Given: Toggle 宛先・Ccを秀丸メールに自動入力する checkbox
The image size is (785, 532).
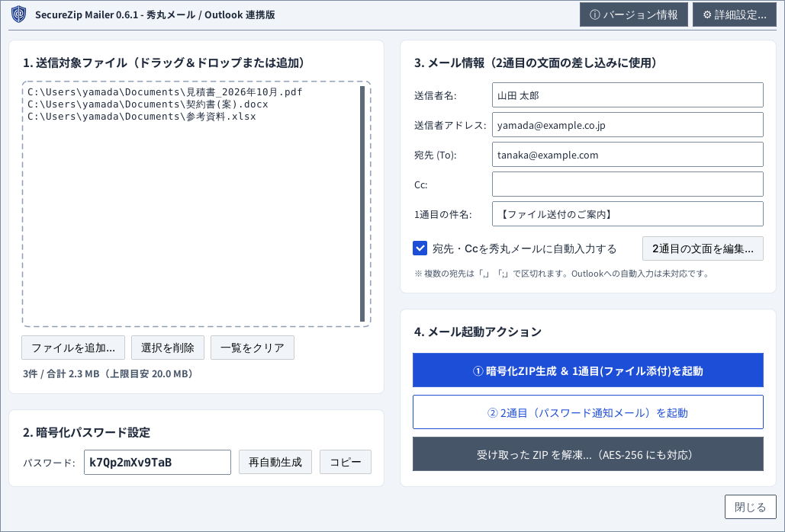Looking at the screenshot, I should pyautogui.click(x=420, y=248).
